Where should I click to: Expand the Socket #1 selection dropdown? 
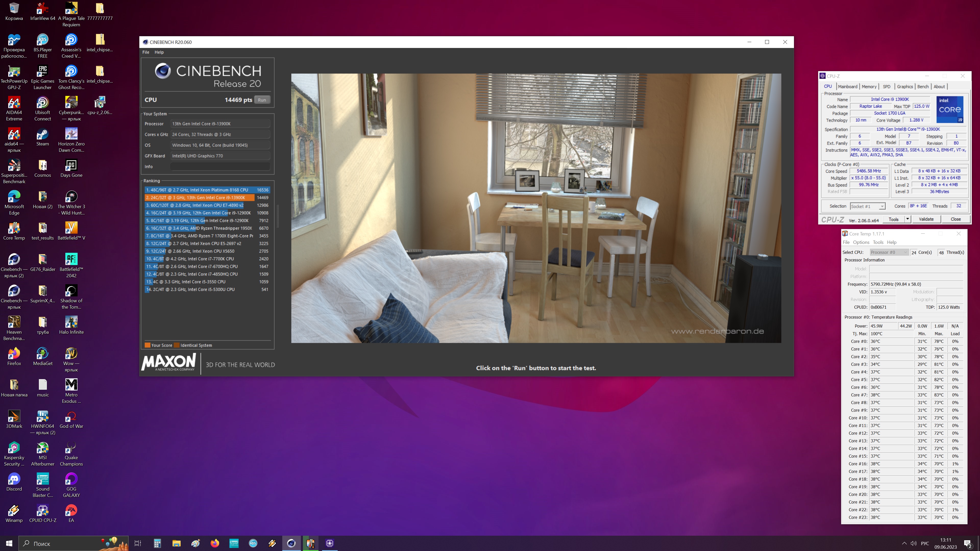[x=882, y=206]
